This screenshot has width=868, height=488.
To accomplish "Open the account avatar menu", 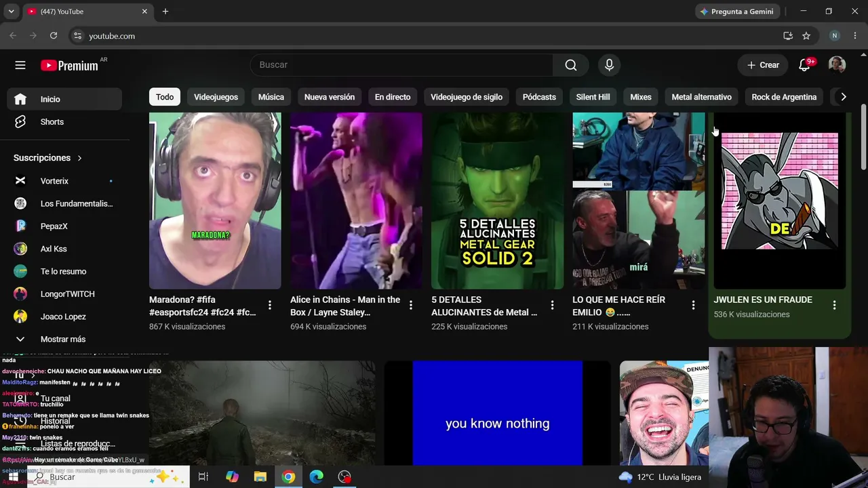I will click(837, 65).
